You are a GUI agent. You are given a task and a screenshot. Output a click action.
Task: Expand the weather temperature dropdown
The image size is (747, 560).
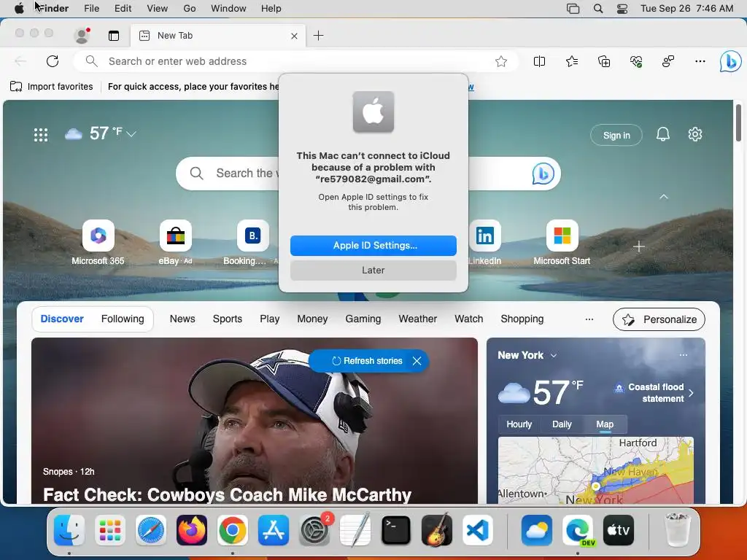coord(131,134)
